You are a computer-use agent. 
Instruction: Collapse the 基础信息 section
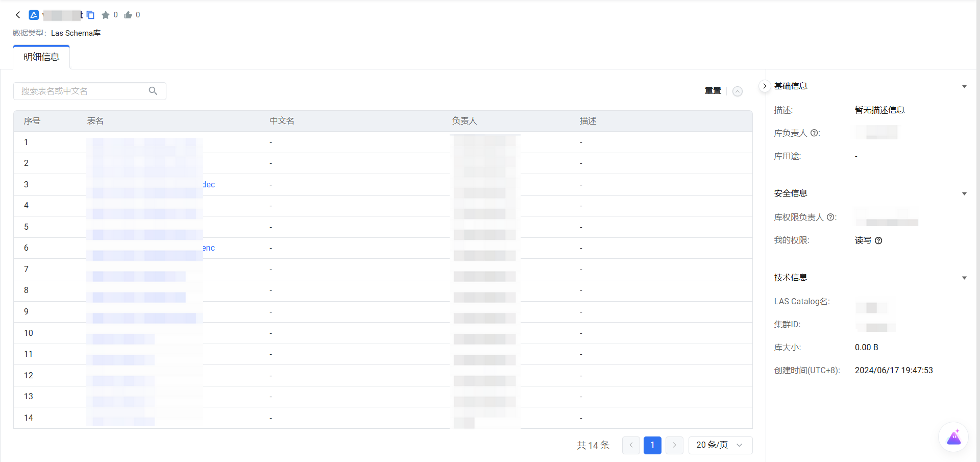click(x=964, y=86)
